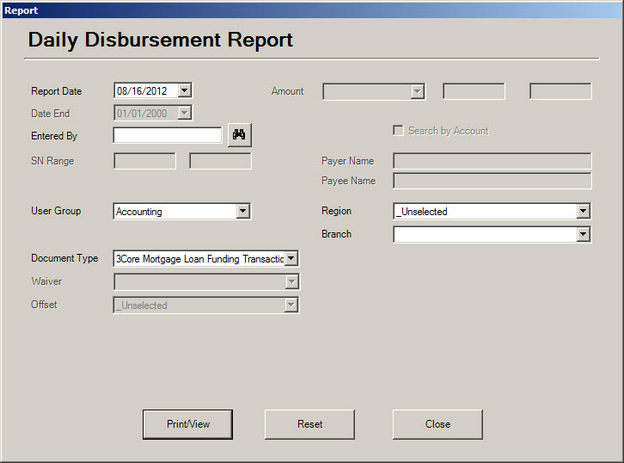Screen dimensions: 624x463
Task: Click the Report Date label
Action: pos(57,91)
